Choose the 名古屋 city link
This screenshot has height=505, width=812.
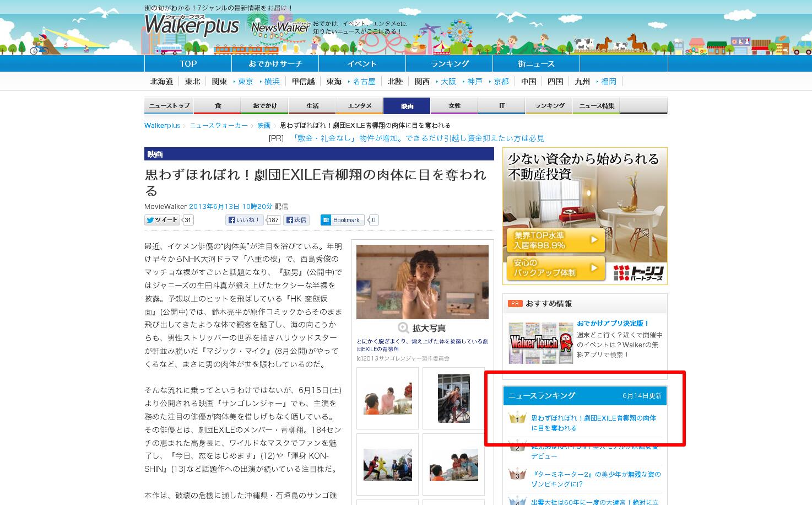click(364, 81)
